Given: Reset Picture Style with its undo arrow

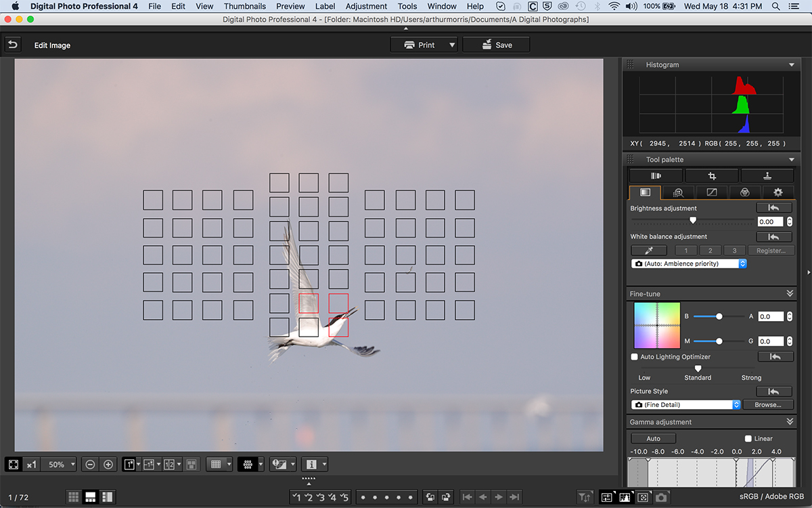Looking at the screenshot, I should point(773,391).
